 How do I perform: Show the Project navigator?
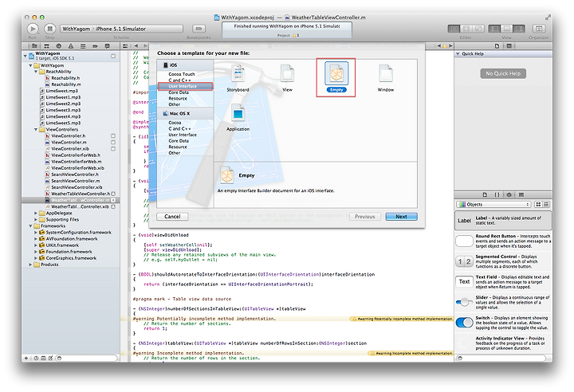[x=34, y=46]
